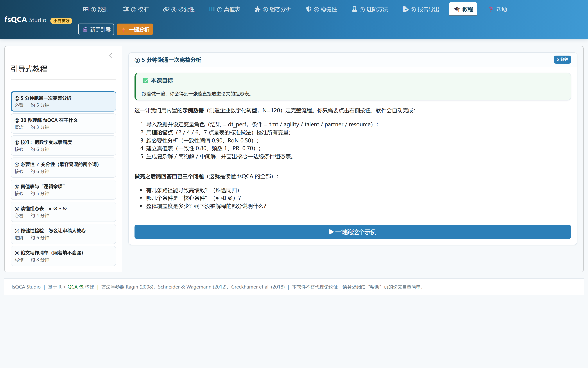Image resolution: width=588 pixels, height=368 pixels.
Task: Run 一键跑这个示例 button
Action: click(x=353, y=232)
